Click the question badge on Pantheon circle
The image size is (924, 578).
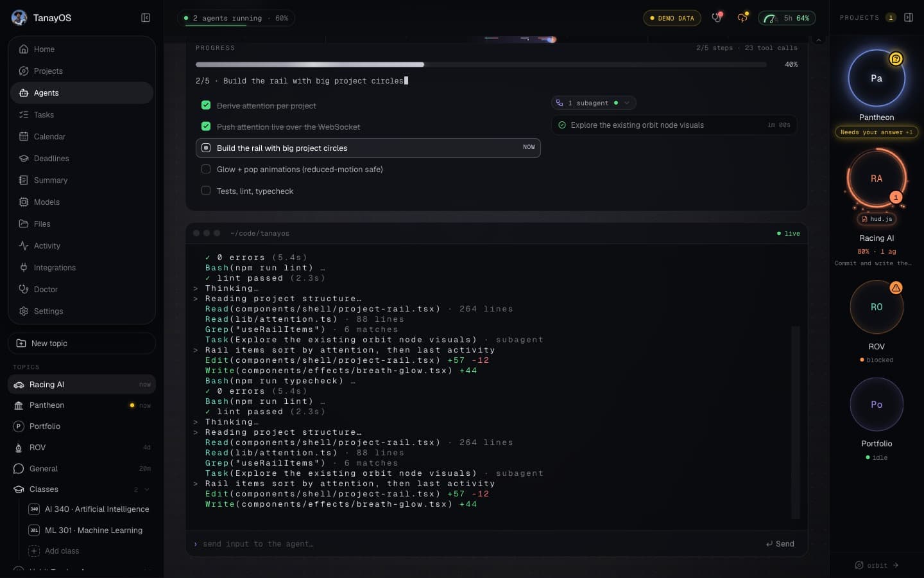(x=896, y=59)
